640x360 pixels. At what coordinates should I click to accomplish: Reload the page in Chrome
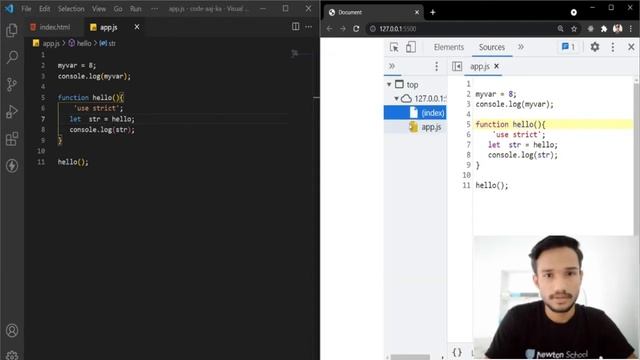(x=356, y=29)
